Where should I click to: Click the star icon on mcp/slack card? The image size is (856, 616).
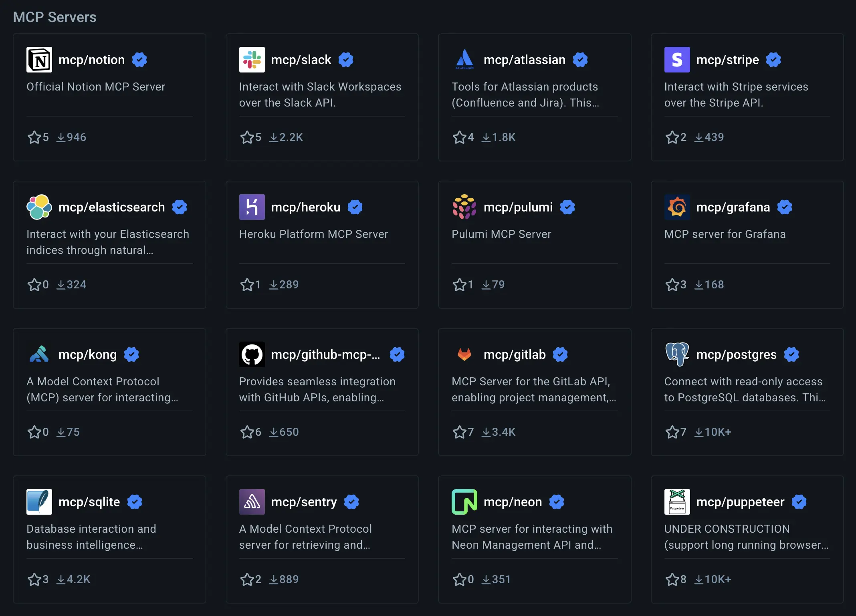(247, 137)
